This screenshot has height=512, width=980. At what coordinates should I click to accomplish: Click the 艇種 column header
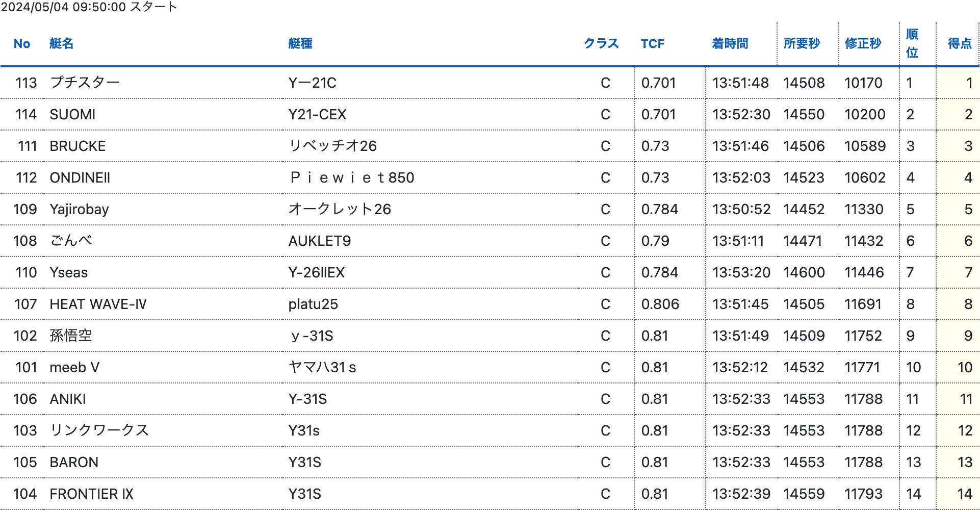pyautogui.click(x=300, y=44)
